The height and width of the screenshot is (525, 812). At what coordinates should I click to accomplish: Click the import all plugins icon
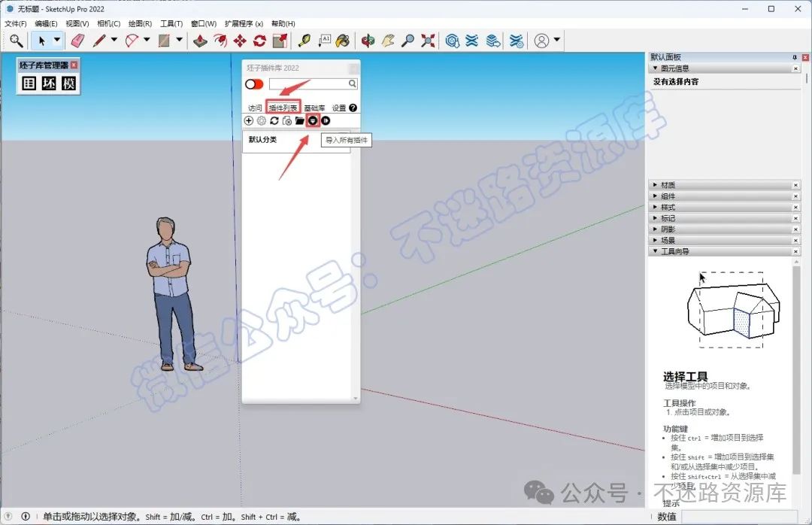click(313, 121)
